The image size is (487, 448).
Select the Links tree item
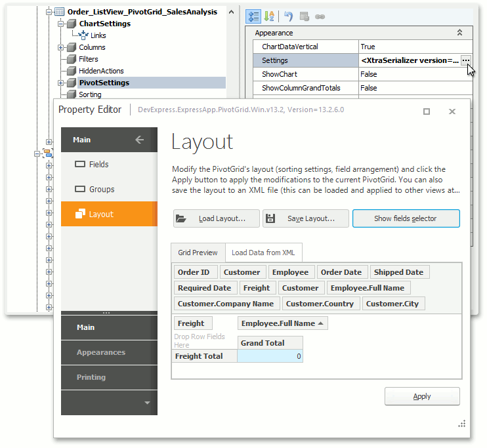tap(98, 35)
